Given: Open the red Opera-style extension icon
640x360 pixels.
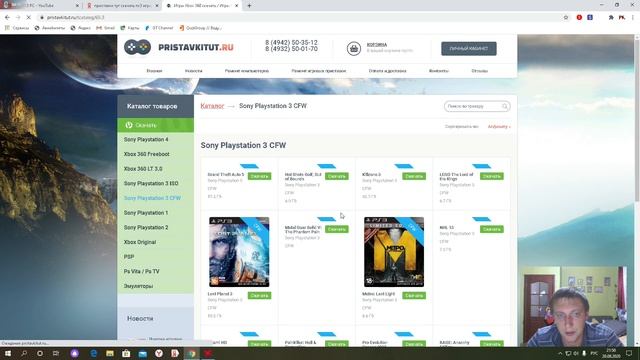Looking at the screenshot, I should [579, 18].
